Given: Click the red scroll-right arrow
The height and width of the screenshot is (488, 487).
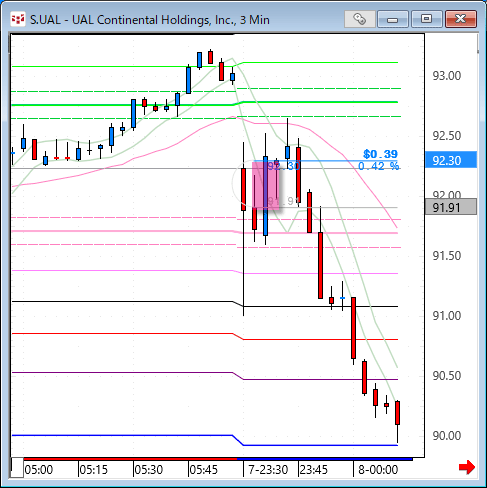Looking at the screenshot, I should (467, 467).
